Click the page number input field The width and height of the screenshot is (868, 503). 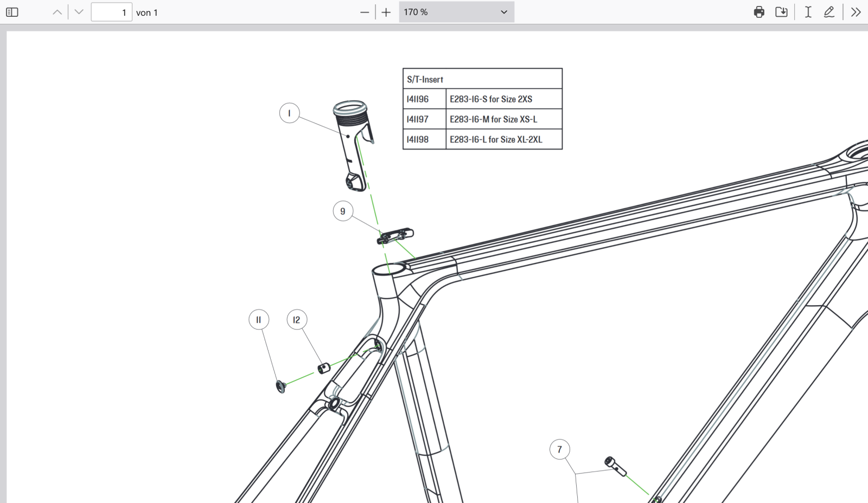click(x=111, y=12)
